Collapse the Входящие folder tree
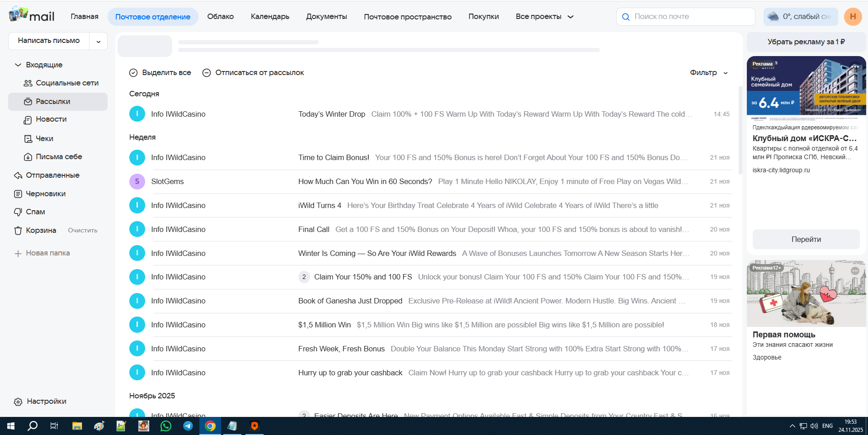The image size is (868, 435). (18, 65)
